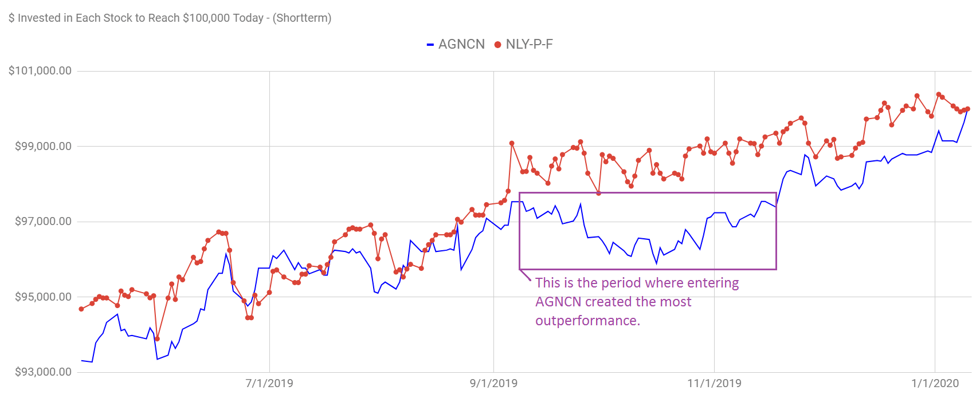Click the callout tick at the purple box's corner
The height and width of the screenshot is (402, 980).
pyautogui.click(x=526, y=275)
